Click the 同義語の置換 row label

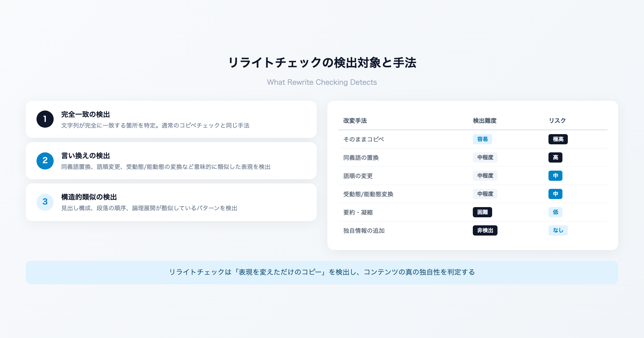tap(361, 157)
